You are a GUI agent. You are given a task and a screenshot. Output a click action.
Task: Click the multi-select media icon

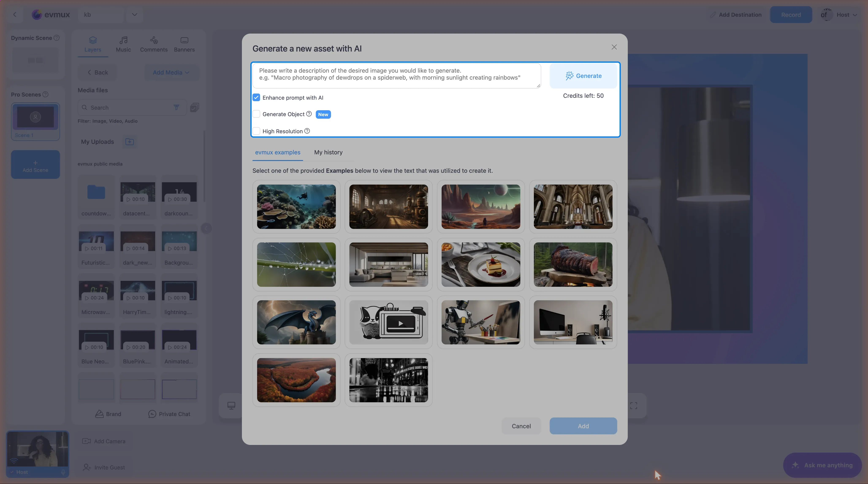(194, 107)
